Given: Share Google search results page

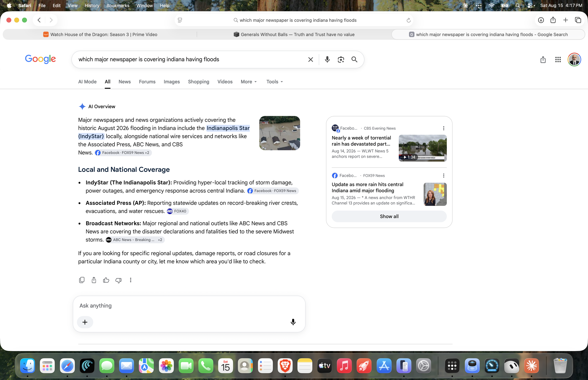Looking at the screenshot, I should click(x=543, y=59).
